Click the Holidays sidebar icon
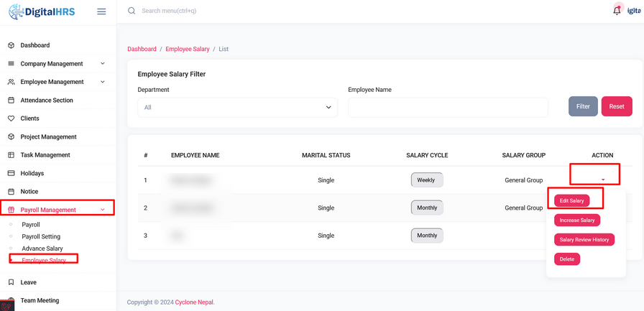 tap(11, 173)
